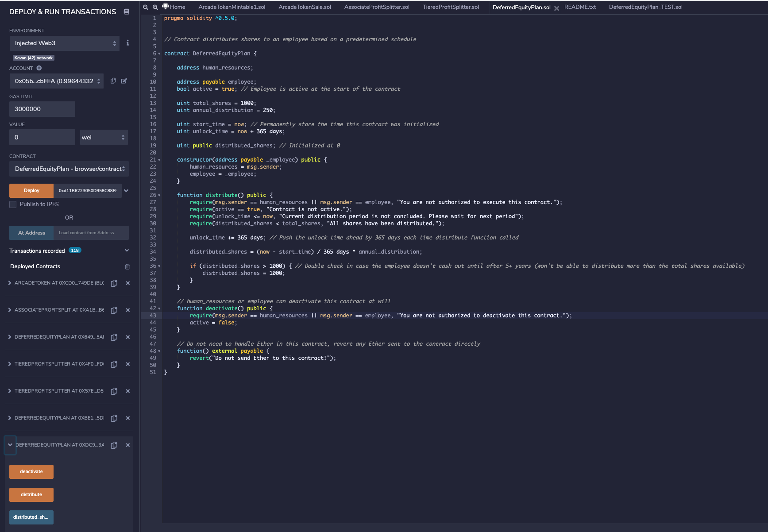The height and width of the screenshot is (532, 768).
Task: Click the Load contract from Address field
Action: coord(91,233)
